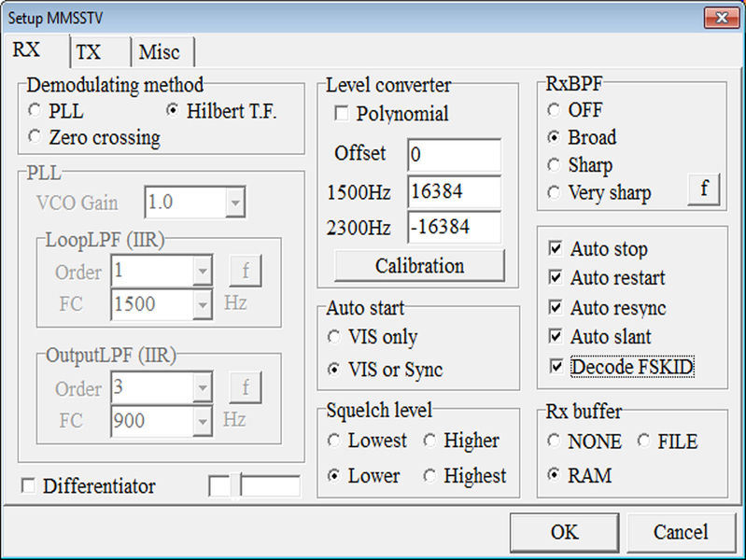Click the 1500Hz level value field

coord(454,191)
